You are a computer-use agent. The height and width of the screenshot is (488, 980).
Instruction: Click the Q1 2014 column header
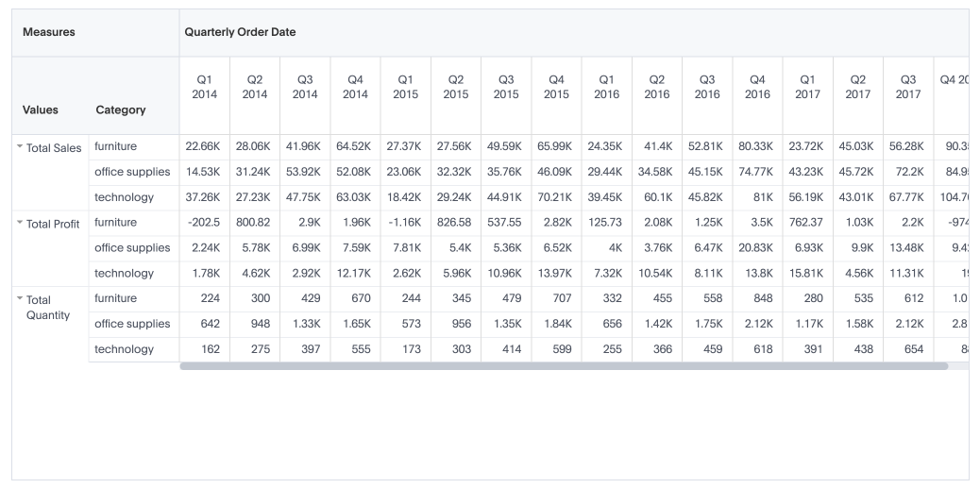pyautogui.click(x=204, y=87)
